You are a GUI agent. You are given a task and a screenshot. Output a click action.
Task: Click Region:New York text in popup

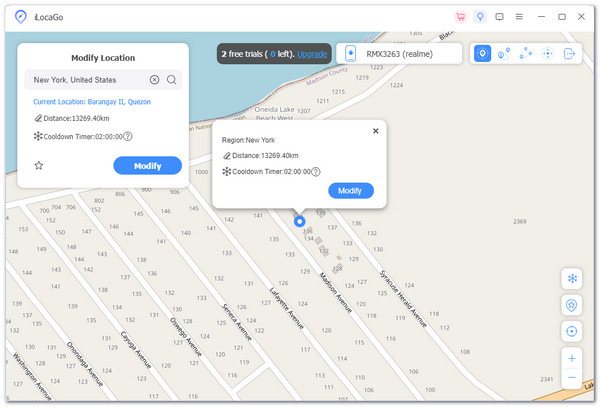(x=248, y=140)
